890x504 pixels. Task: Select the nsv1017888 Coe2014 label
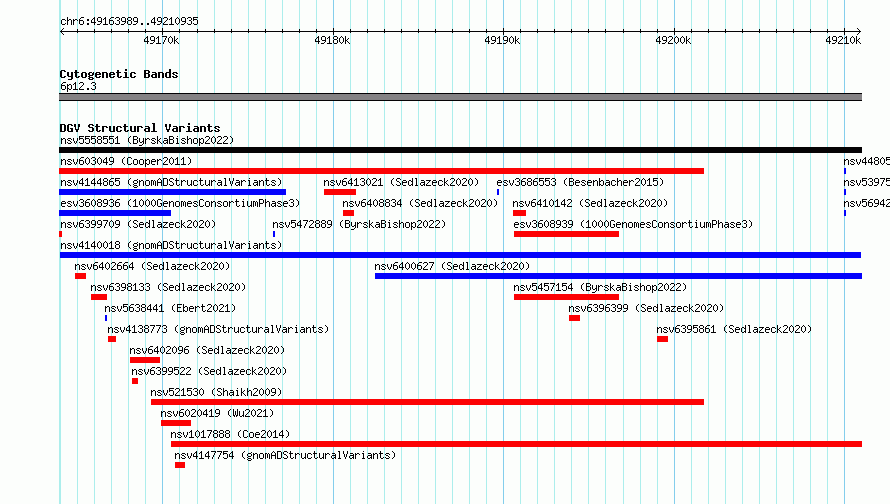pyautogui.click(x=230, y=434)
